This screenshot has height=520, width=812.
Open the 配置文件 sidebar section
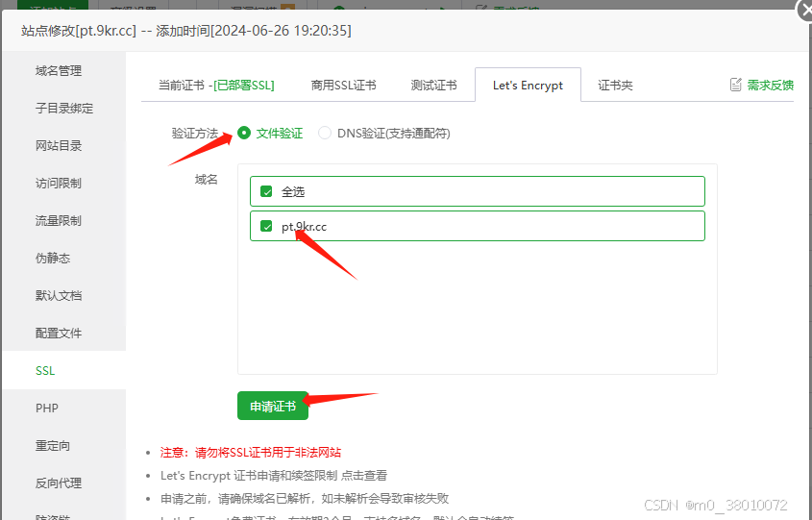[x=59, y=333]
